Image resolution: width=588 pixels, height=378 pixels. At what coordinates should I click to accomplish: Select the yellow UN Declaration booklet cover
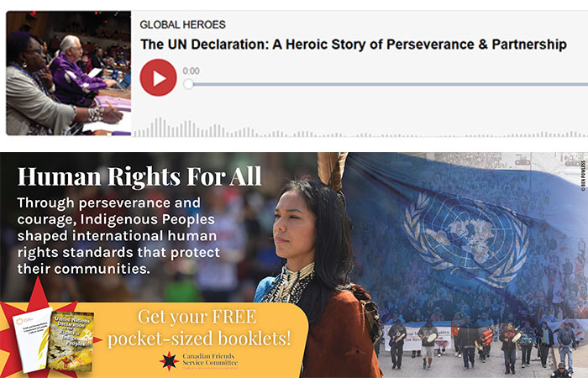[71, 341]
